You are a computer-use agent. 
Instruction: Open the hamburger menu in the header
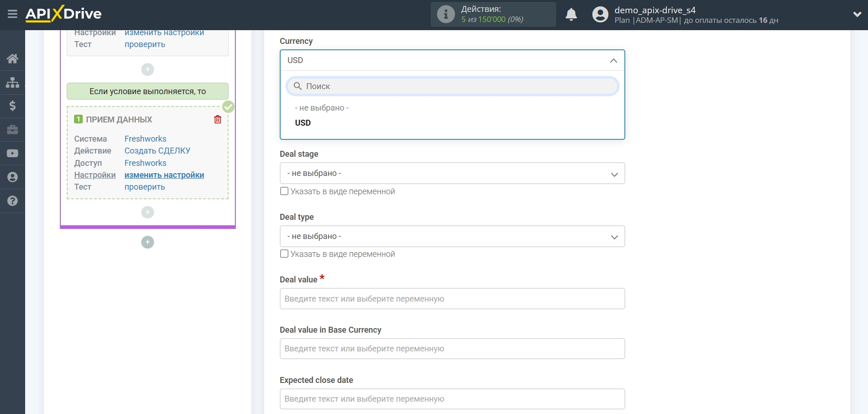coord(12,14)
